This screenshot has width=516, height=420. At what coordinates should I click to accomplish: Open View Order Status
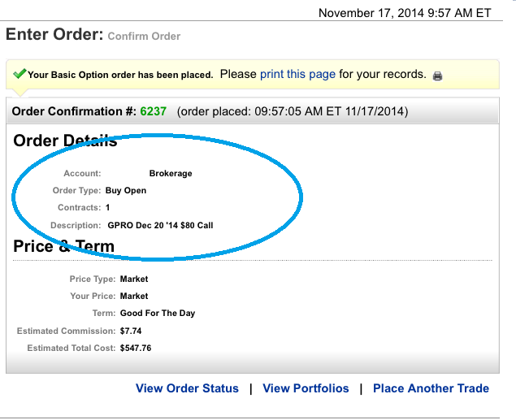pyautogui.click(x=187, y=388)
